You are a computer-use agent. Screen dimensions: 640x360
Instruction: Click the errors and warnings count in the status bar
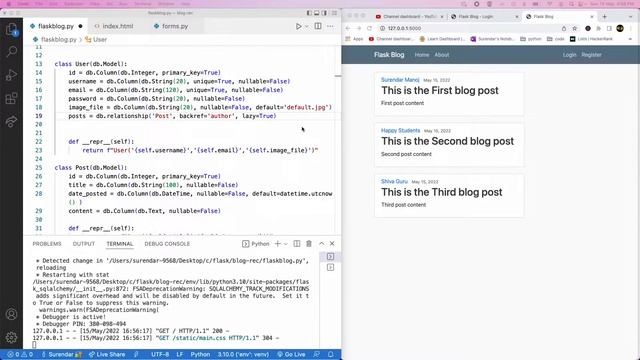pos(20,354)
